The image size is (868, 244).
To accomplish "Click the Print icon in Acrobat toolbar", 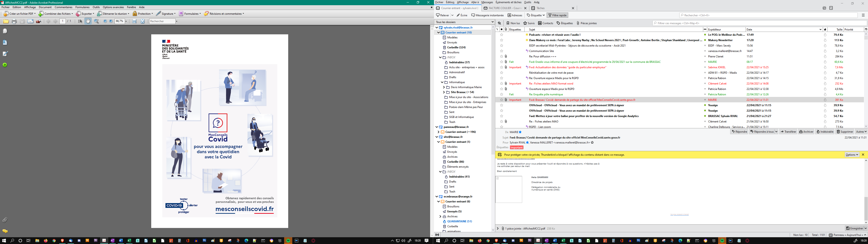I will (14, 21).
